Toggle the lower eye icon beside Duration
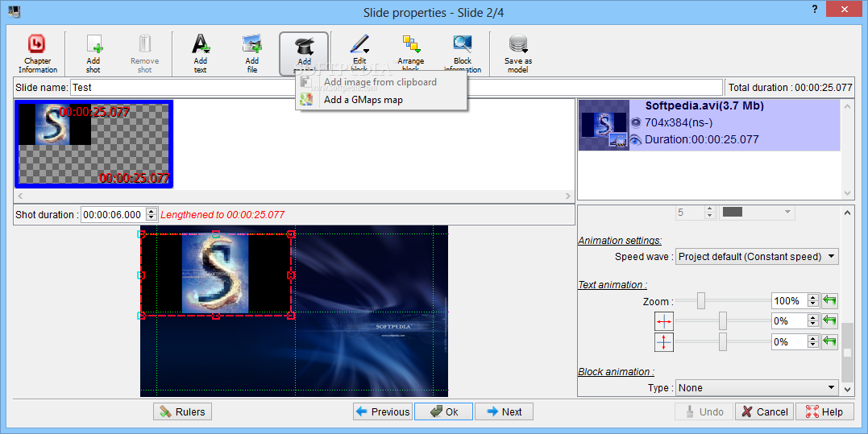The height and width of the screenshot is (434, 868). pyautogui.click(x=636, y=140)
